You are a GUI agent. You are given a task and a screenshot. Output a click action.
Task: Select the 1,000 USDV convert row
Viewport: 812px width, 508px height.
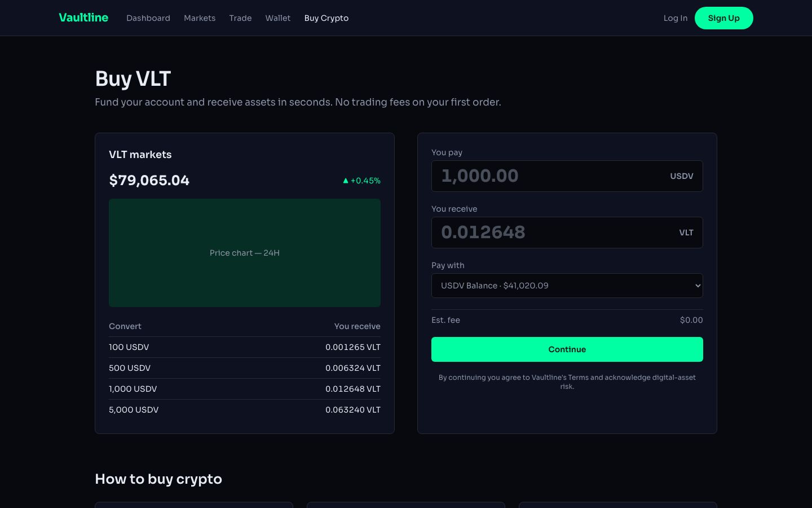point(245,389)
